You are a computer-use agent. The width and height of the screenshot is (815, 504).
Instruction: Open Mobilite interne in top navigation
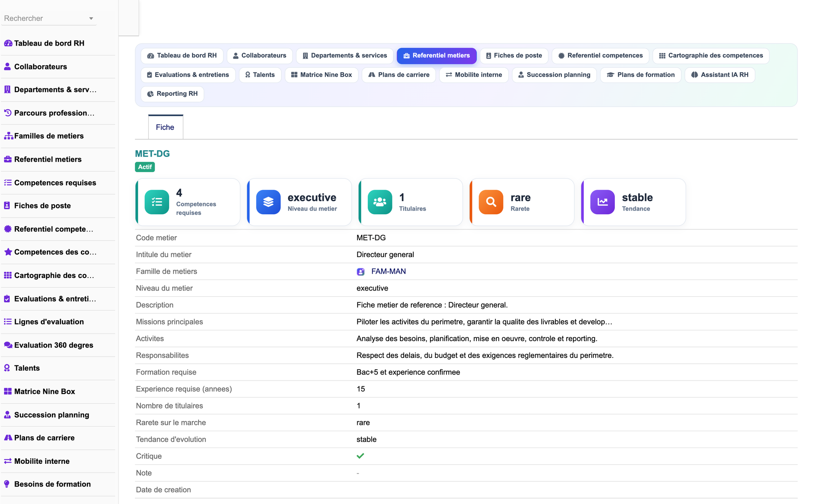pyautogui.click(x=474, y=75)
